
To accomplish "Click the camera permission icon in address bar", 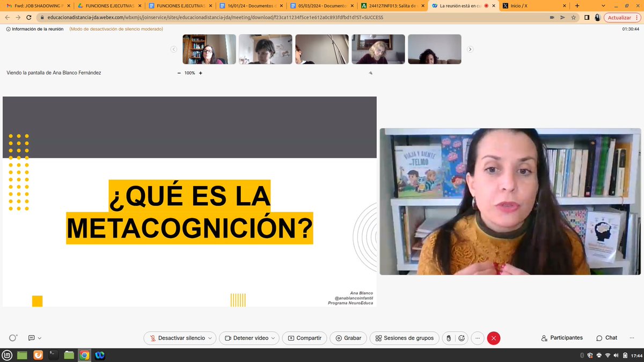I will coord(552,17).
